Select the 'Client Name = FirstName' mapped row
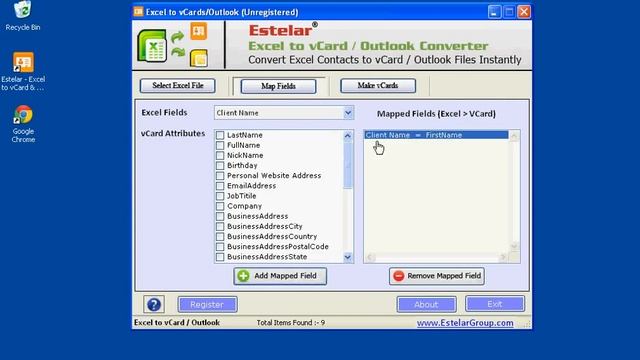 (436, 135)
